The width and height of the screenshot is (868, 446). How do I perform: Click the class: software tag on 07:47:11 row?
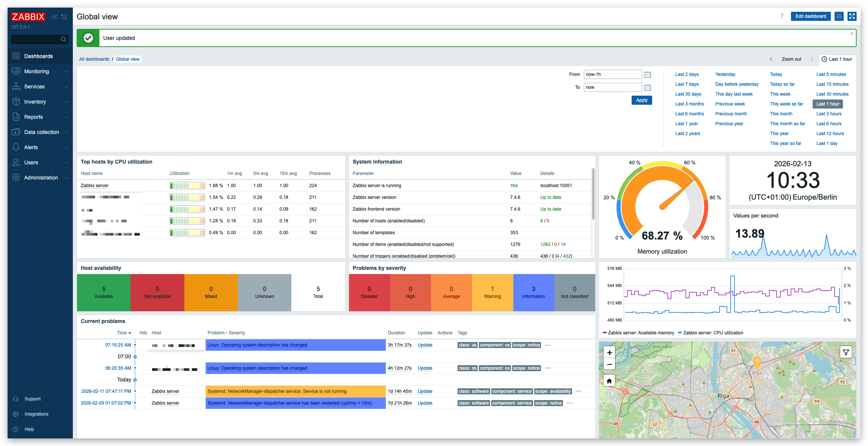(x=473, y=391)
